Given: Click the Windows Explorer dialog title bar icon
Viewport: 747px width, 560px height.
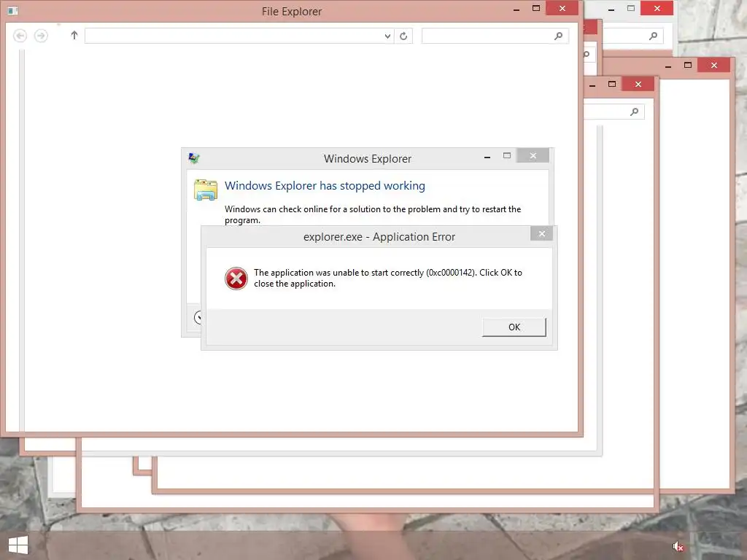Looking at the screenshot, I should pyautogui.click(x=194, y=158).
